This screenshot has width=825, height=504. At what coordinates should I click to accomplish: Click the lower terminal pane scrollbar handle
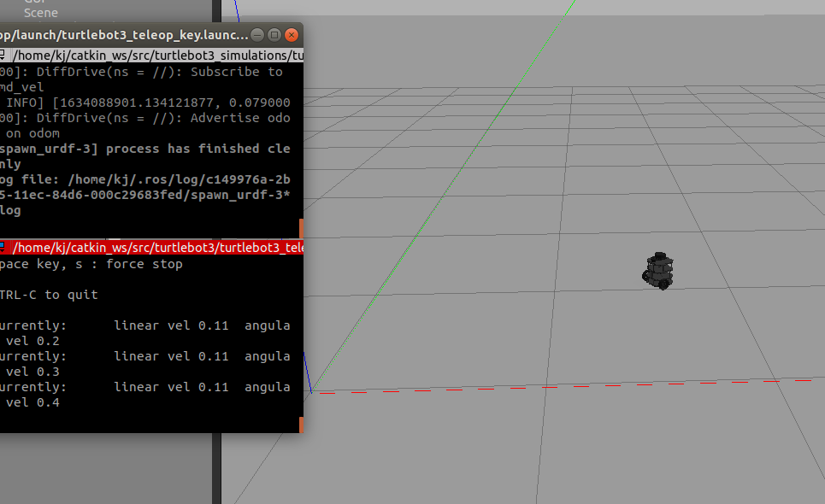[x=302, y=425]
